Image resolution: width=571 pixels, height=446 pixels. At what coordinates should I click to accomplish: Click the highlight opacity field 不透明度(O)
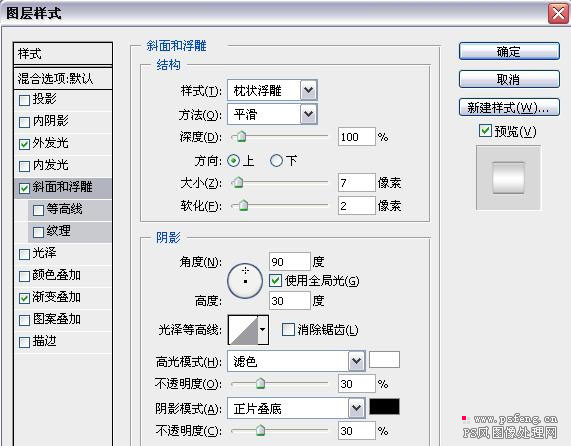(x=357, y=383)
